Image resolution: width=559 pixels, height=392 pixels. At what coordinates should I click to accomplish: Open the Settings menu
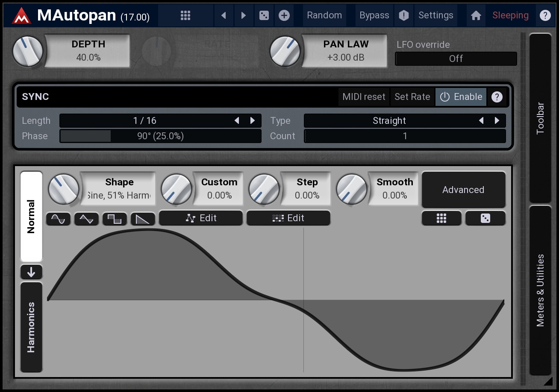(x=435, y=15)
